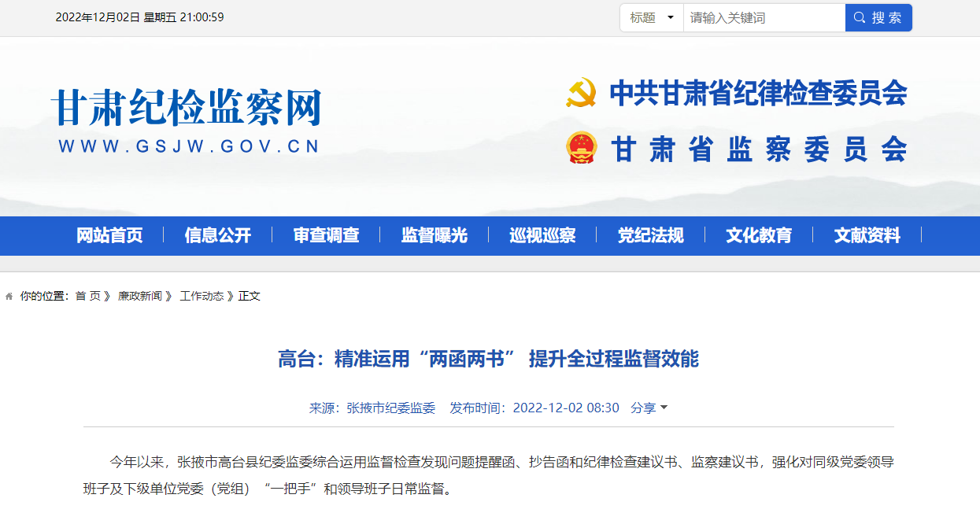Viewport: 980px width, 513px height.
Task: Follow the 廉政新闻 breadcrumb link
Action: [140, 297]
